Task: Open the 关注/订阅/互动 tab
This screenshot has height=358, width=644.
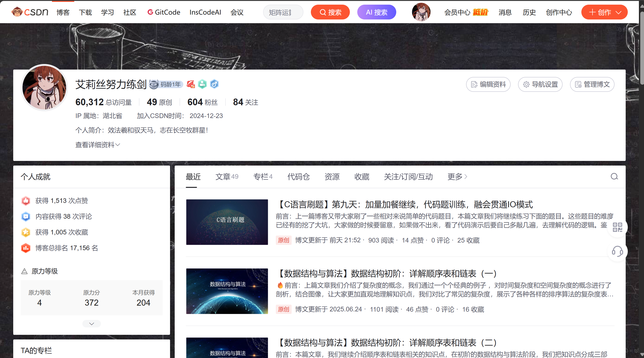Action: coord(408,177)
